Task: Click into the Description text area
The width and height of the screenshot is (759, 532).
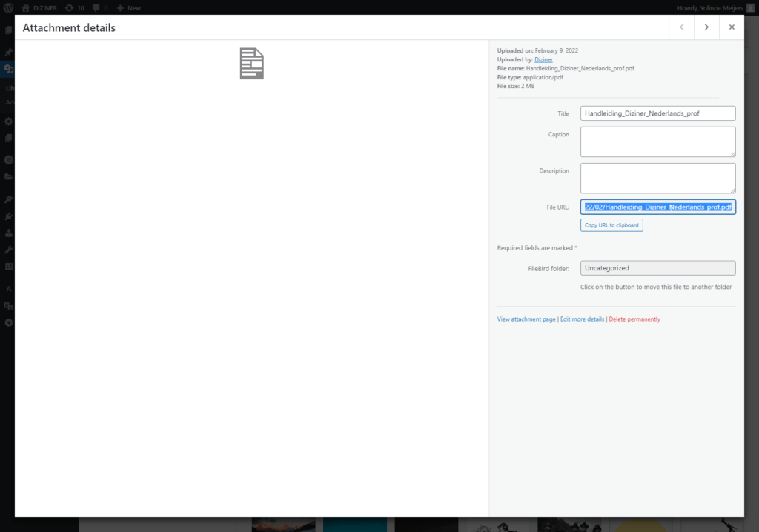Action: pos(657,178)
